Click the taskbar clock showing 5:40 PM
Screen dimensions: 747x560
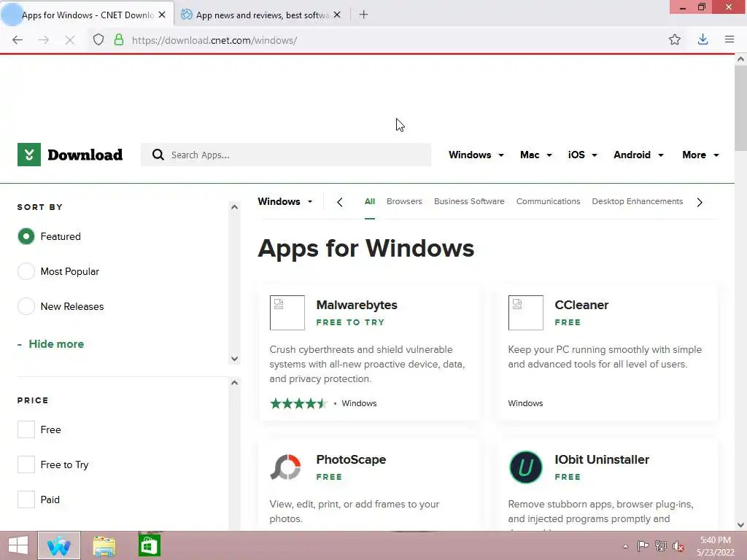[715, 546]
